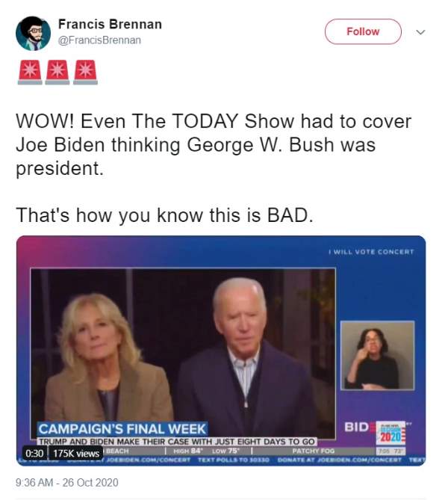Click the 0:30 video duration badge
This screenshot has width=448, height=500.
pyautogui.click(x=34, y=453)
